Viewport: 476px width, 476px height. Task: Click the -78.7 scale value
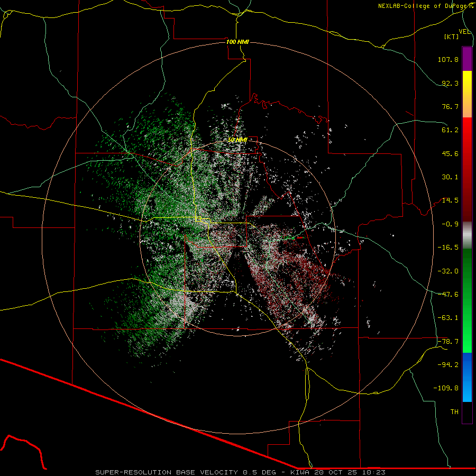448,342
